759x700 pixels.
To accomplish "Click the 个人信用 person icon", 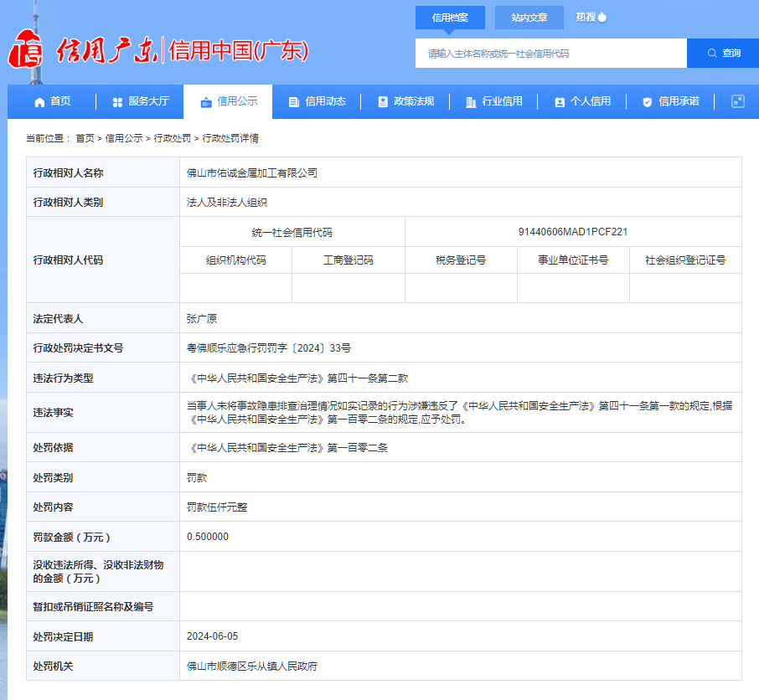I will click(560, 102).
